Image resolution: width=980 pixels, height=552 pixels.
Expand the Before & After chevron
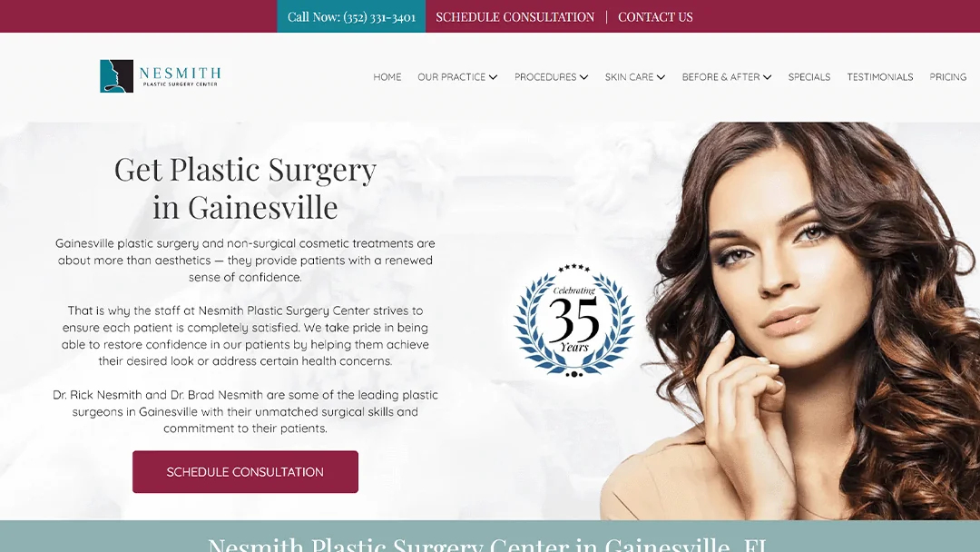point(767,77)
